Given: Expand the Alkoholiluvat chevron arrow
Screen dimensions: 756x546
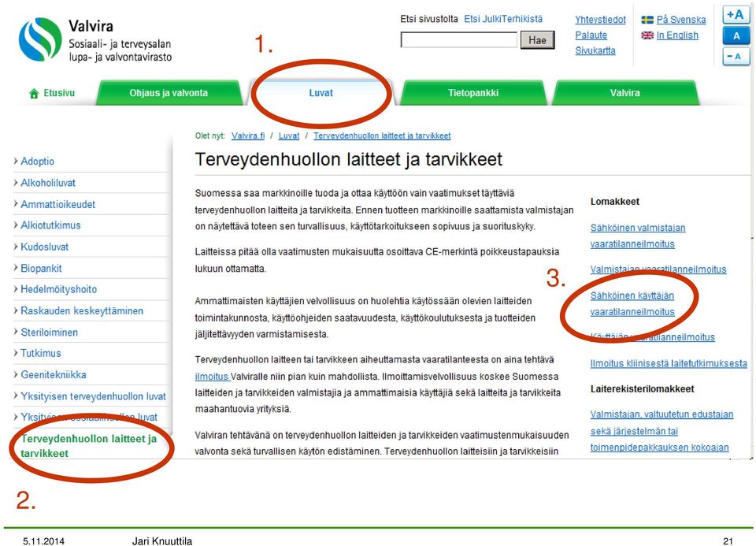Looking at the screenshot, I should click(16, 182).
